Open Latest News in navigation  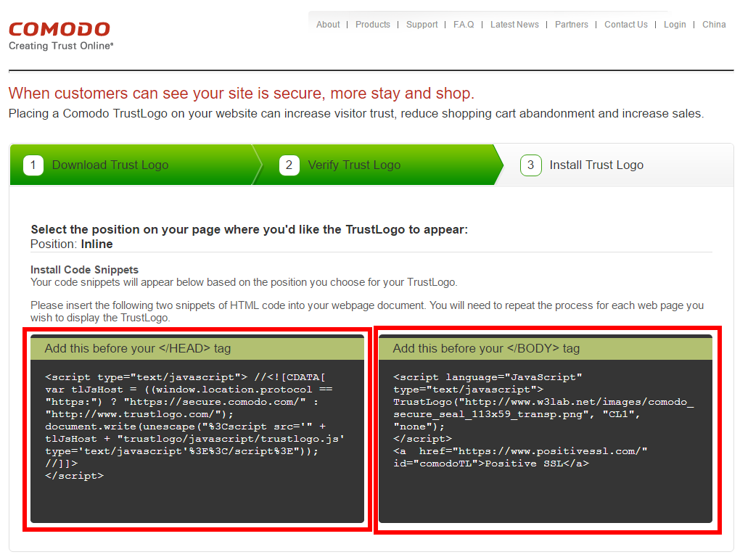click(514, 25)
